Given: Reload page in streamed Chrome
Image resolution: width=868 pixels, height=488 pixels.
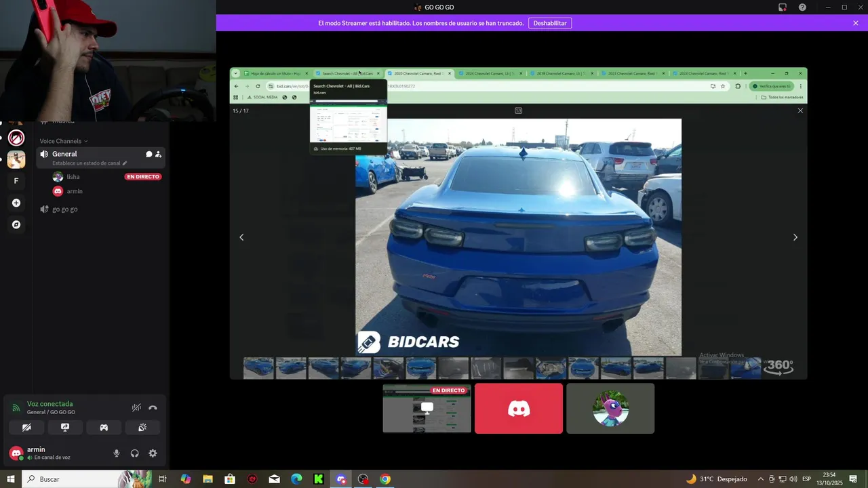Looking at the screenshot, I should [x=258, y=86].
